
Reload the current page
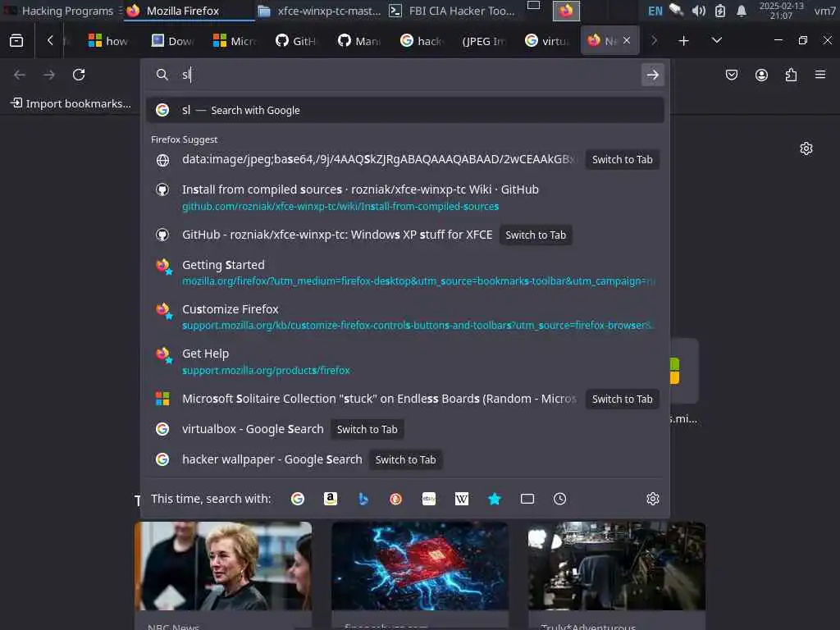click(79, 75)
